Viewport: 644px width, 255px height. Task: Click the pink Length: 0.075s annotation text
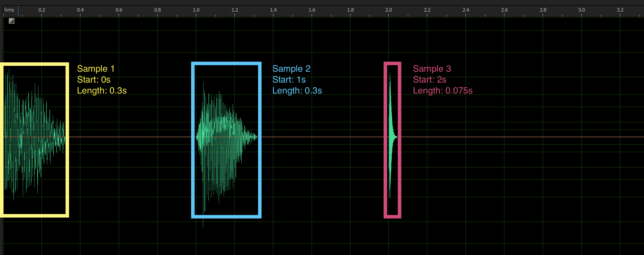[443, 91]
